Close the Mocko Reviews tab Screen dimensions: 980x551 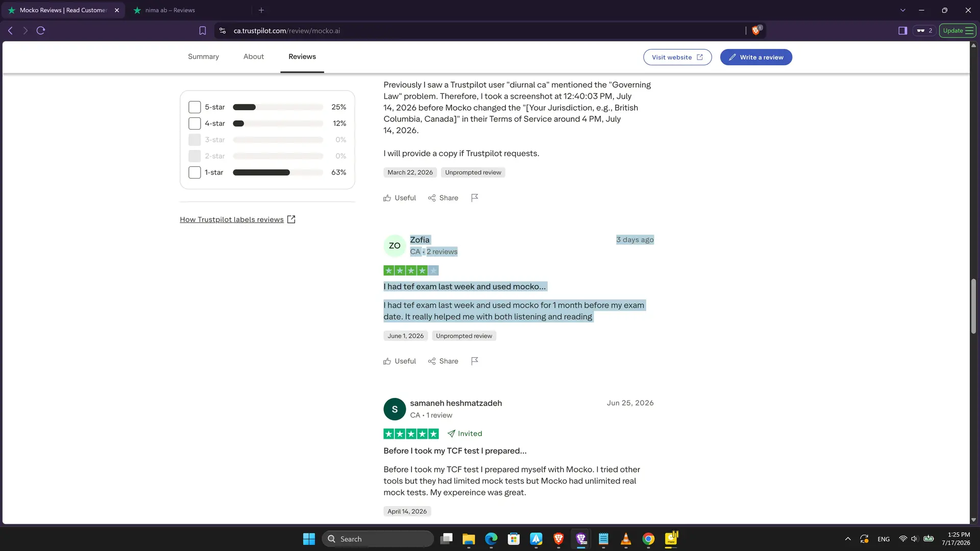pos(117,10)
